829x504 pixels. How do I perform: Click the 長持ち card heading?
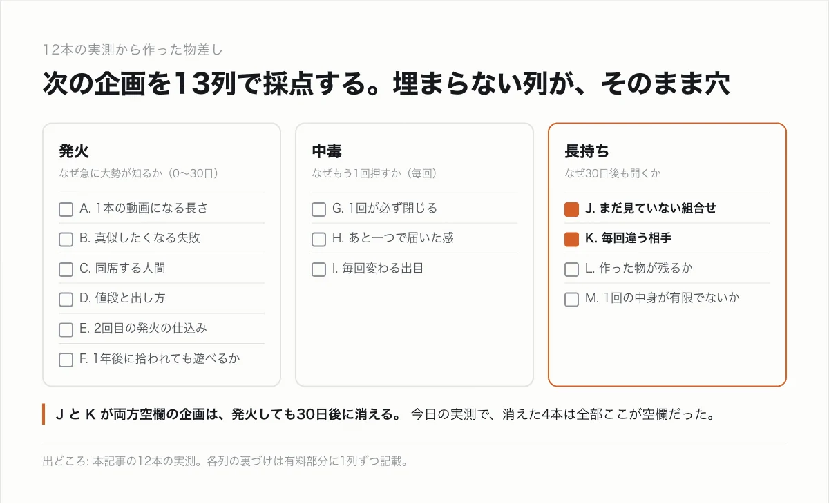pos(587,151)
